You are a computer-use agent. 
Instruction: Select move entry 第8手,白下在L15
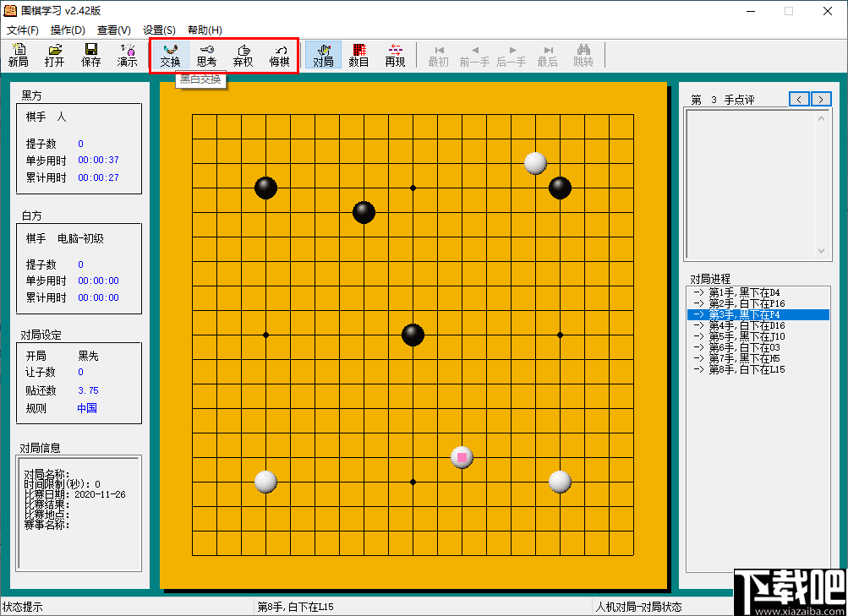743,369
